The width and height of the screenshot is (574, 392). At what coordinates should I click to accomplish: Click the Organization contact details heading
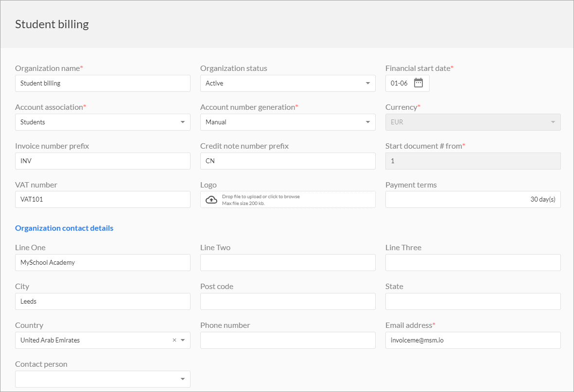tap(64, 228)
